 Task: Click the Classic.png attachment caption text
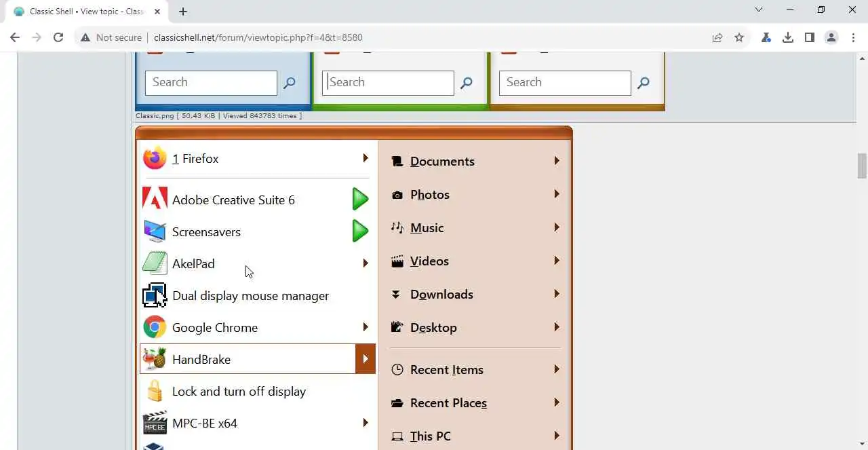point(219,115)
